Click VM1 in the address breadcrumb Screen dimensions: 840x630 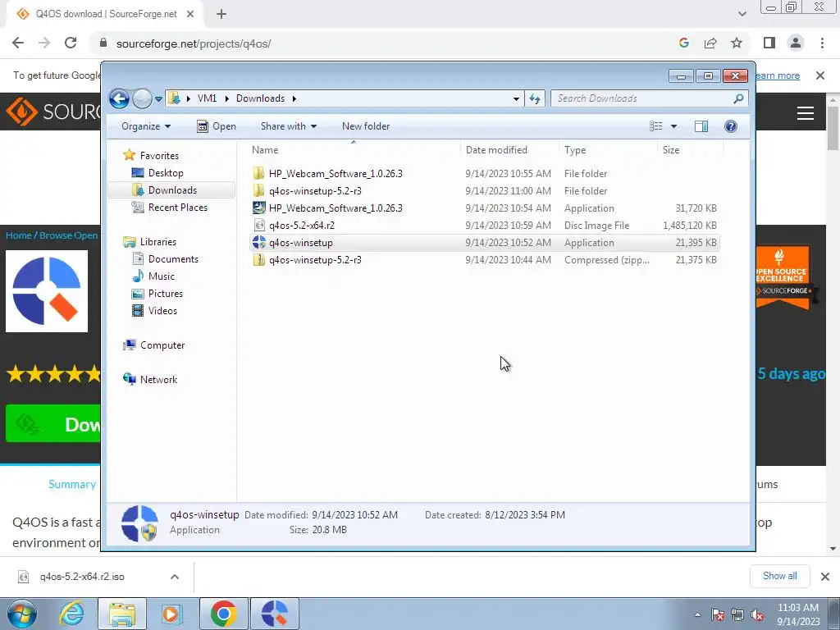point(207,98)
